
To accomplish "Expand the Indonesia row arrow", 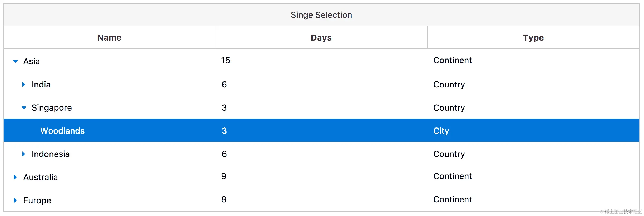I will click(x=24, y=154).
